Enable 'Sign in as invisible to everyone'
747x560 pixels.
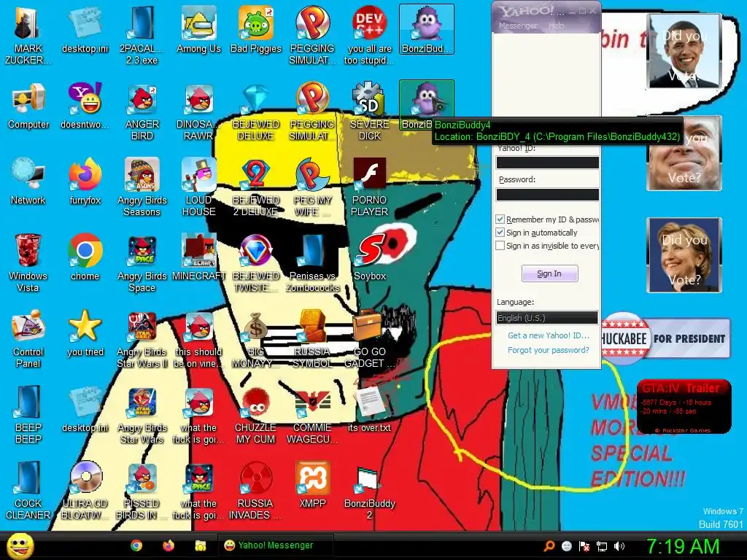click(x=500, y=246)
